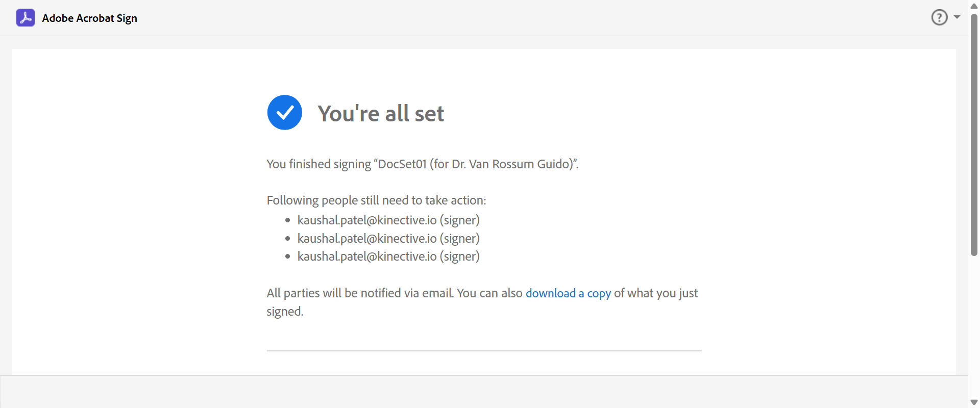Click the "Adobe Acrobat Sign" header title
This screenshot has width=980, height=408.
tap(89, 18)
